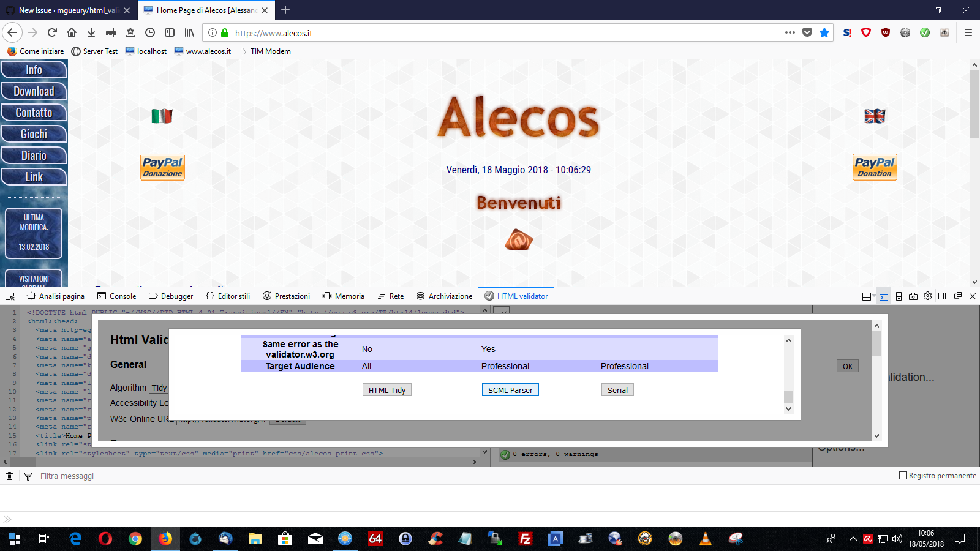The width and height of the screenshot is (980, 551).
Task: Open the library books icon
Action: [189, 32]
